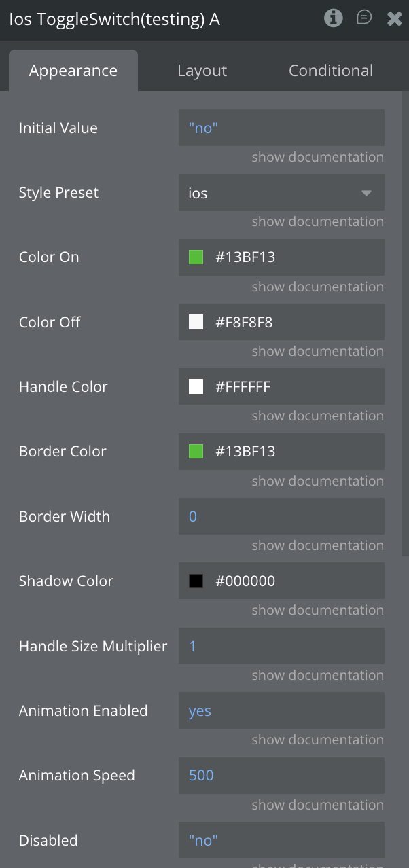Click the Border Width input field

(x=281, y=517)
